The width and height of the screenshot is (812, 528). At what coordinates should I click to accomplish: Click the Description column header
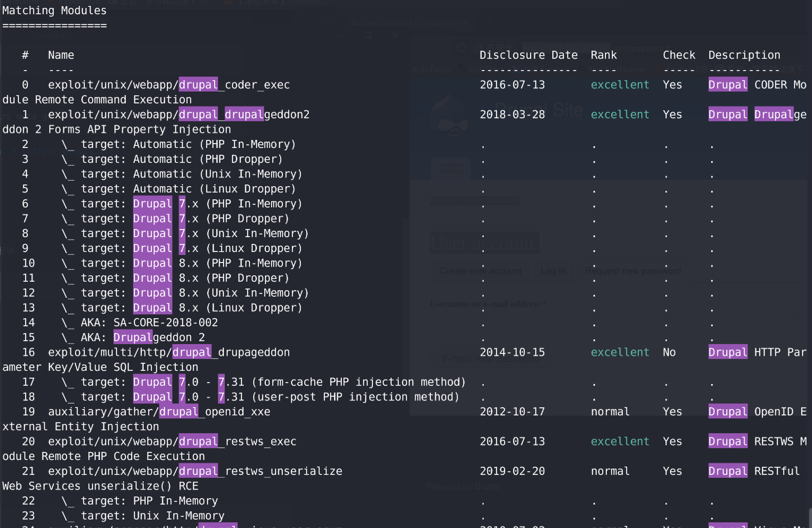click(x=744, y=55)
